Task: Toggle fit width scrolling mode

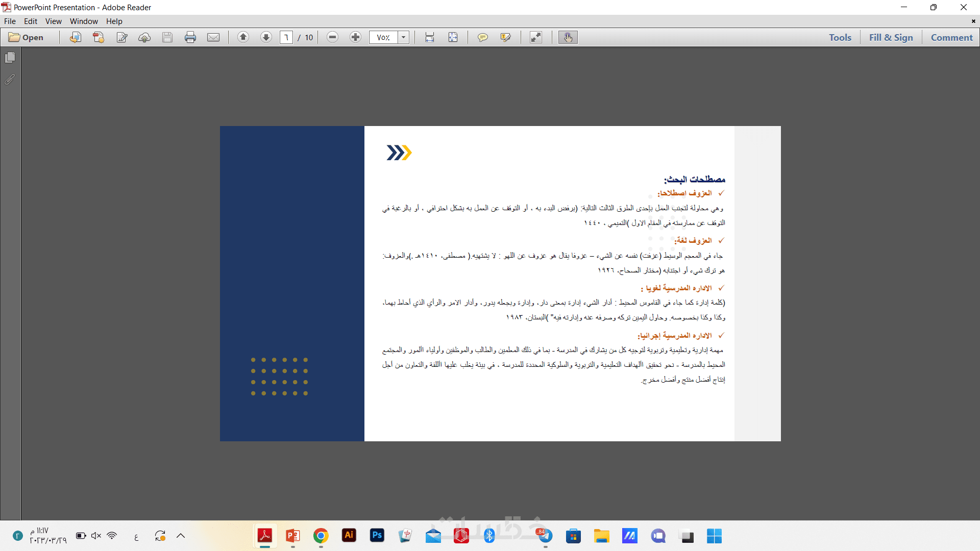Action: tap(430, 37)
